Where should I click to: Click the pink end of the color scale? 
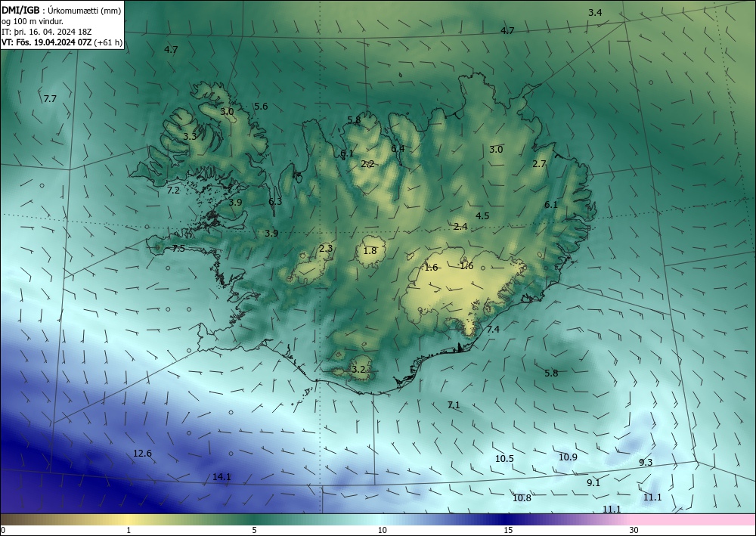pos(694,519)
